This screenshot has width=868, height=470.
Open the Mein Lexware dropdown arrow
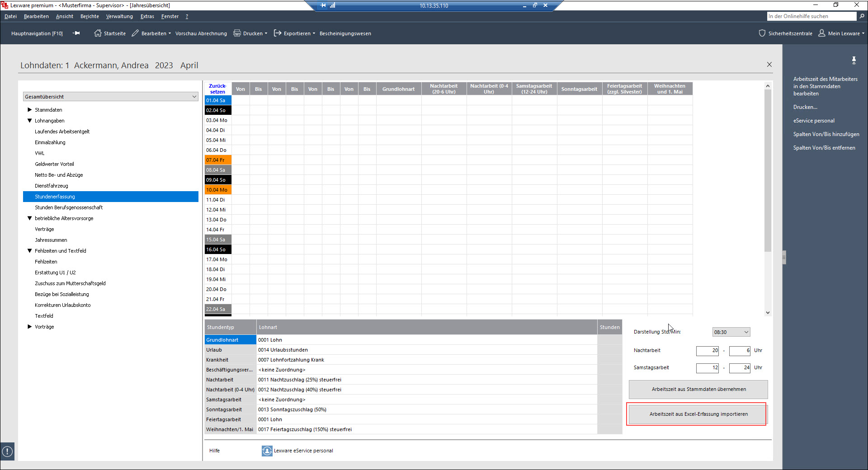(x=863, y=33)
